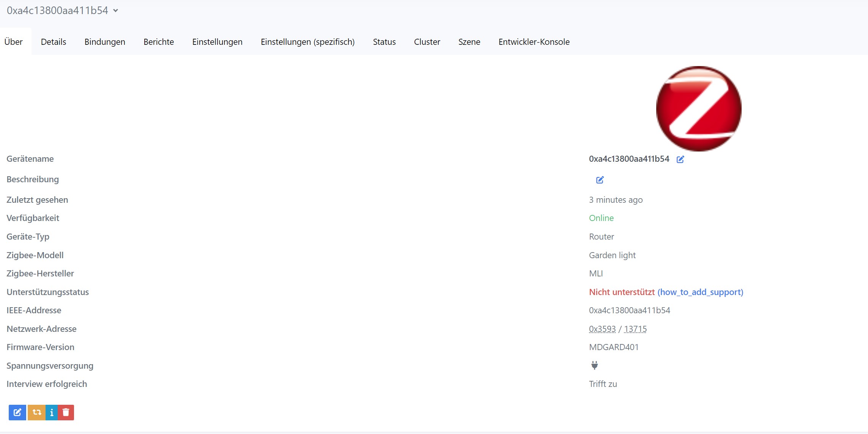Screen dimensions: 868x434
Task: Click the hex network address 0x3593
Action: tap(602, 329)
